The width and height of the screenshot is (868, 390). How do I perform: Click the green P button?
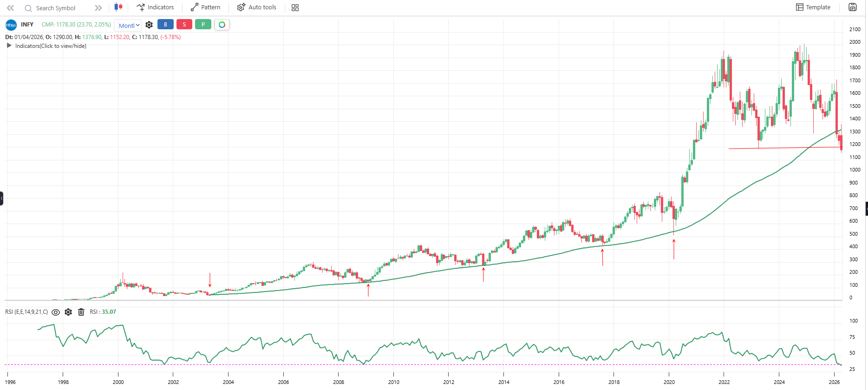tap(203, 25)
